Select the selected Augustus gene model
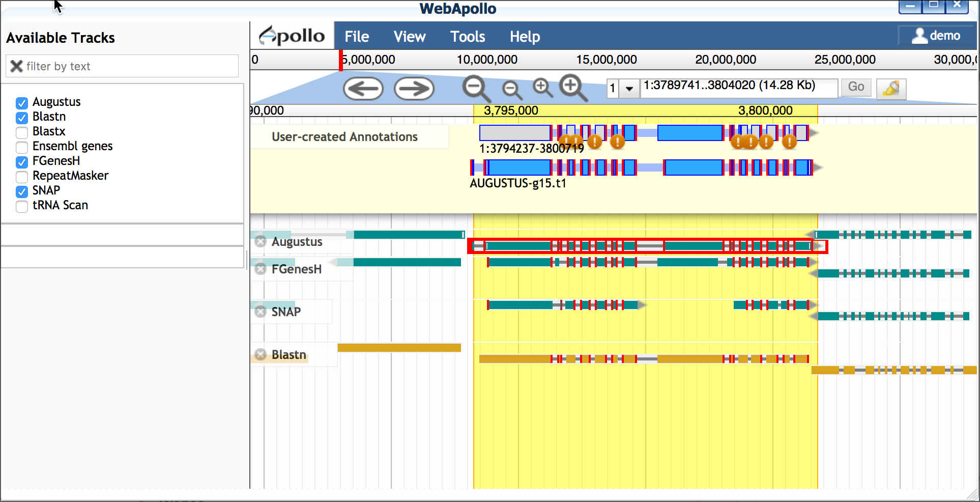 [647, 246]
